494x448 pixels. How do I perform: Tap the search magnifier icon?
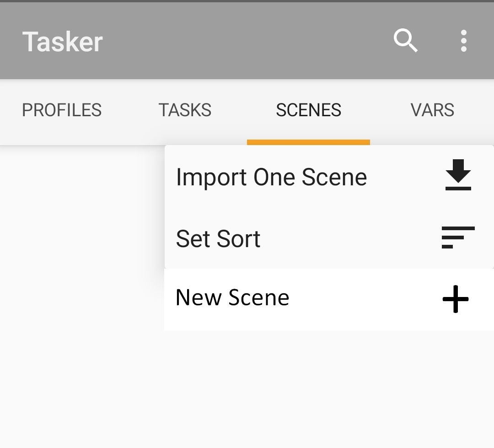405,41
